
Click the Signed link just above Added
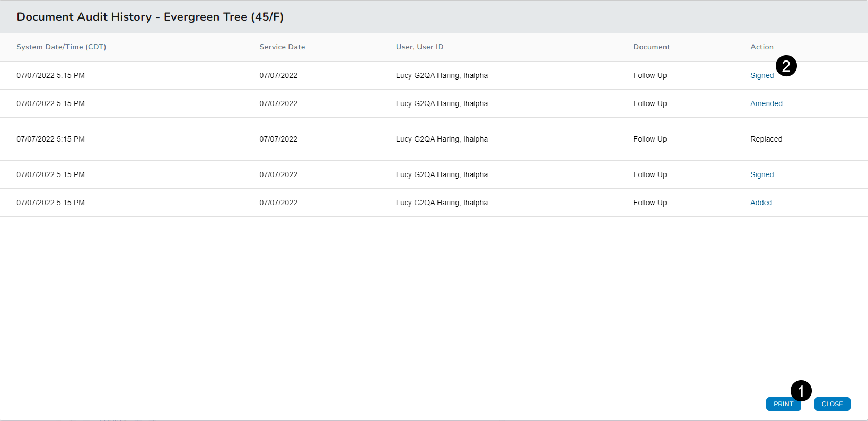coord(761,174)
